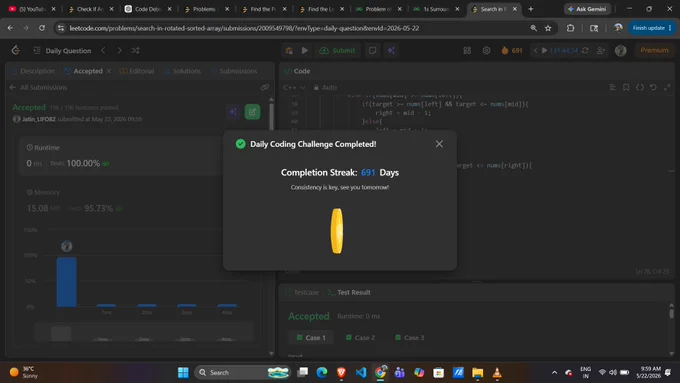Click the browser address bar
This screenshot has height=383, width=680.
(x=295, y=28)
